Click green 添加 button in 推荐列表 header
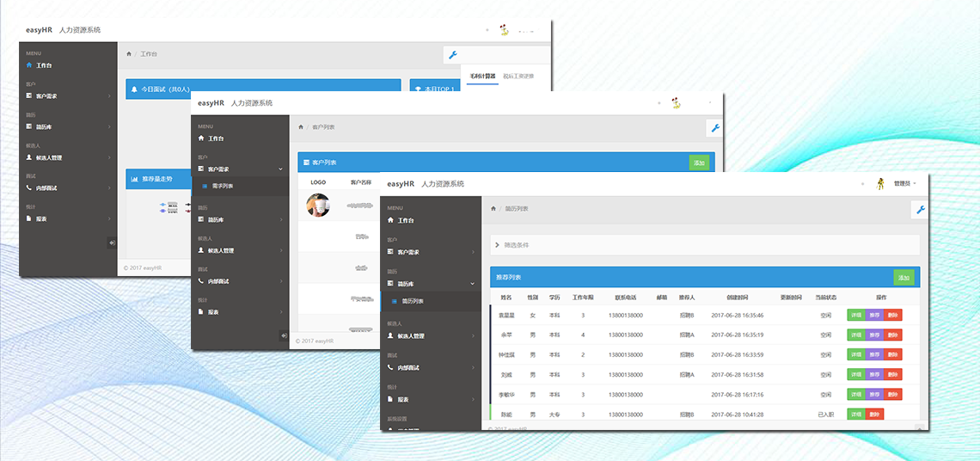The height and width of the screenshot is (461, 980). tap(903, 278)
